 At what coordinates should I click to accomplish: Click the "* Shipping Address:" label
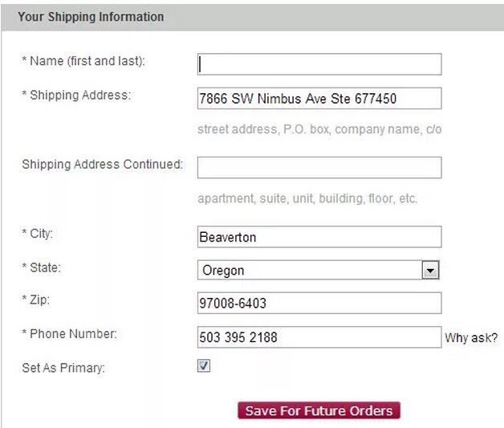[76, 95]
